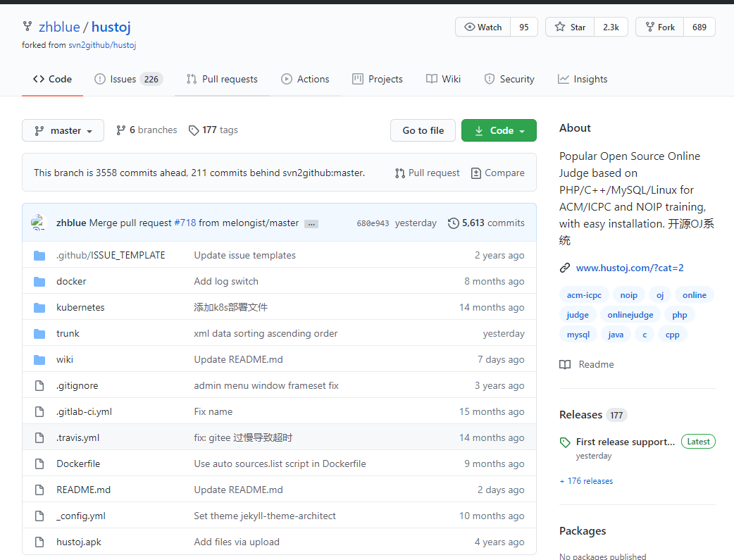The height and width of the screenshot is (560, 734).
Task: Click the watchers count 95
Action: point(524,27)
